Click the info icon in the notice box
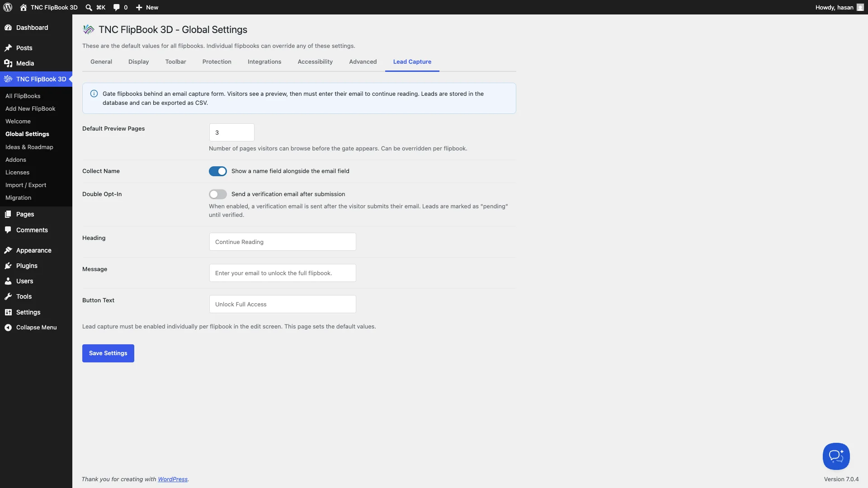This screenshot has height=488, width=868. 94,94
